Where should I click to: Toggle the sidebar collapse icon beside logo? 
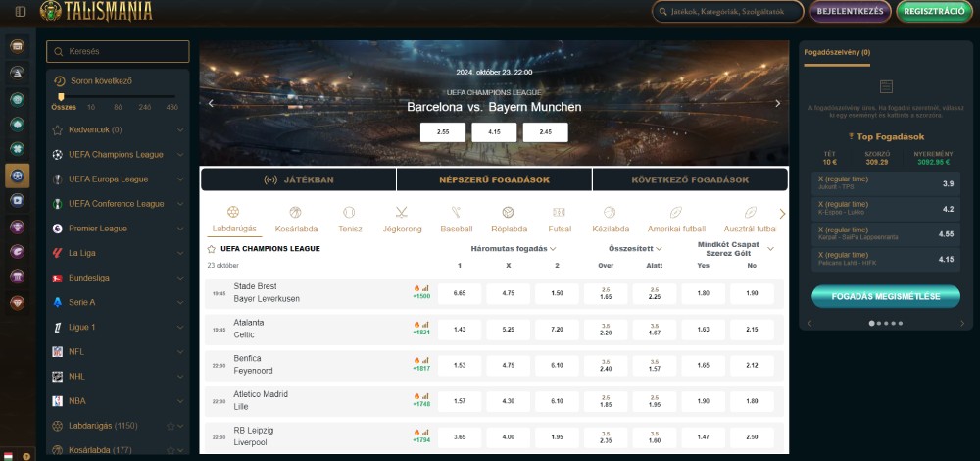(x=20, y=11)
